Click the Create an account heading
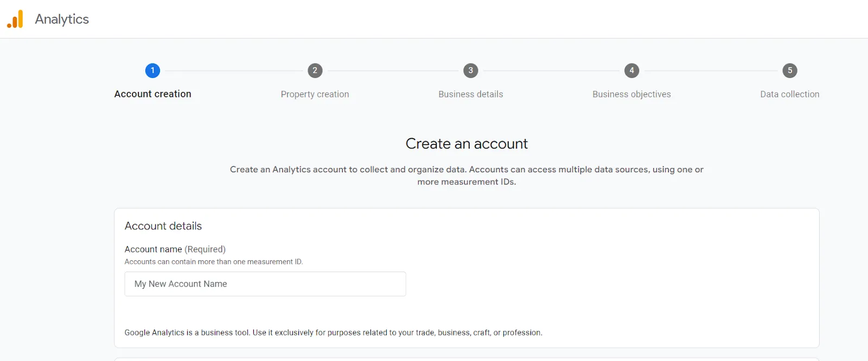This screenshot has height=361, width=868. pos(467,144)
